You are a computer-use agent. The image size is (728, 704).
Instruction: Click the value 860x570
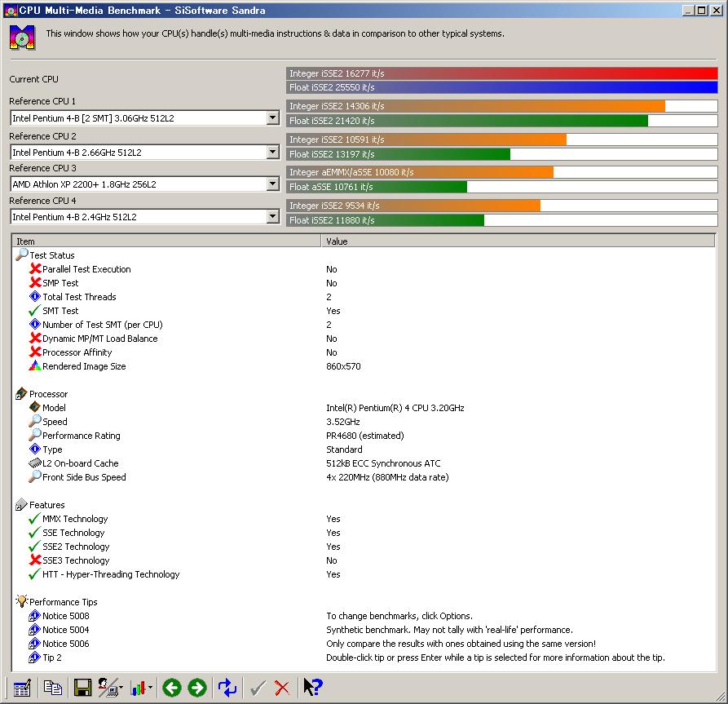coord(343,366)
